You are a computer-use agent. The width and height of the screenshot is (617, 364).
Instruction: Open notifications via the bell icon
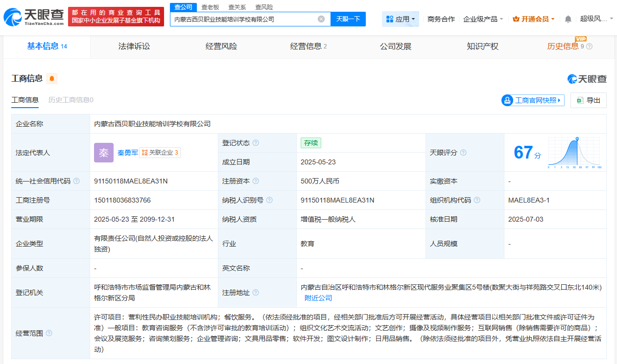pyautogui.click(x=568, y=18)
